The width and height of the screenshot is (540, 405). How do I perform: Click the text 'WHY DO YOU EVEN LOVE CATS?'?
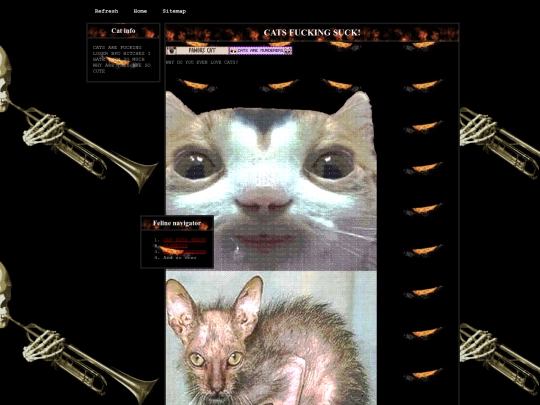[202, 62]
